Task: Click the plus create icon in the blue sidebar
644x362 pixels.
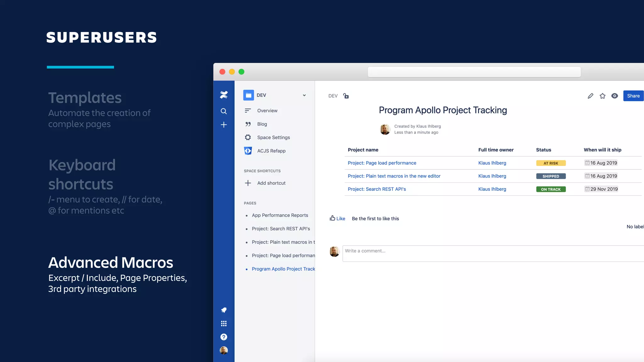Action: click(x=224, y=125)
